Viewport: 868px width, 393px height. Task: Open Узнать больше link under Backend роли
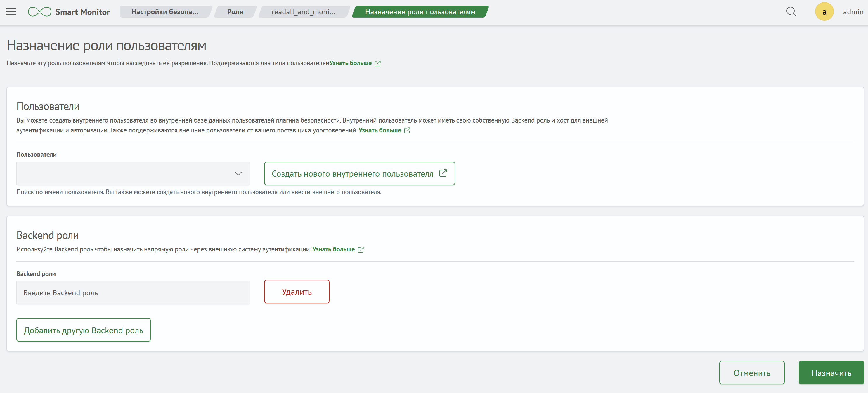pos(333,249)
